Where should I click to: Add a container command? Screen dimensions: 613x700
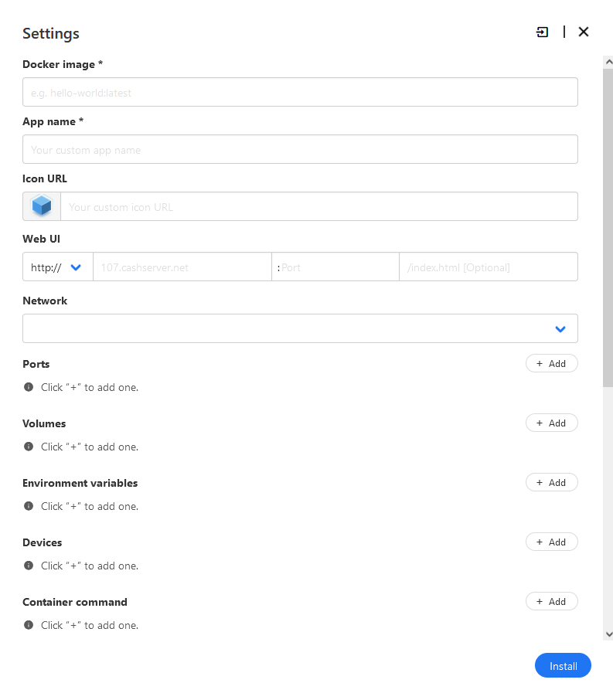point(551,602)
